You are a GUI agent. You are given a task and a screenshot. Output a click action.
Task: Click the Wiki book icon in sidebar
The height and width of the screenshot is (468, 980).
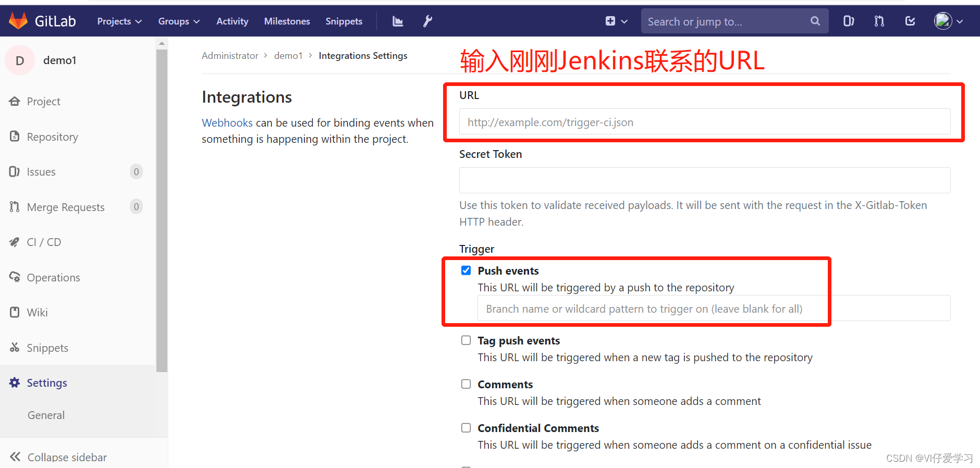(x=15, y=312)
